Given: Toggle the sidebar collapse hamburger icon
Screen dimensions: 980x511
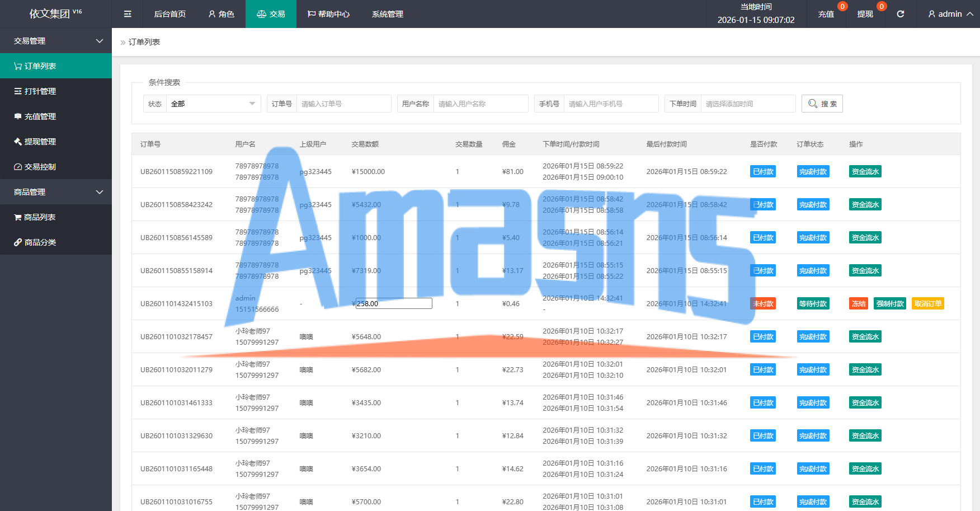Looking at the screenshot, I should point(128,14).
